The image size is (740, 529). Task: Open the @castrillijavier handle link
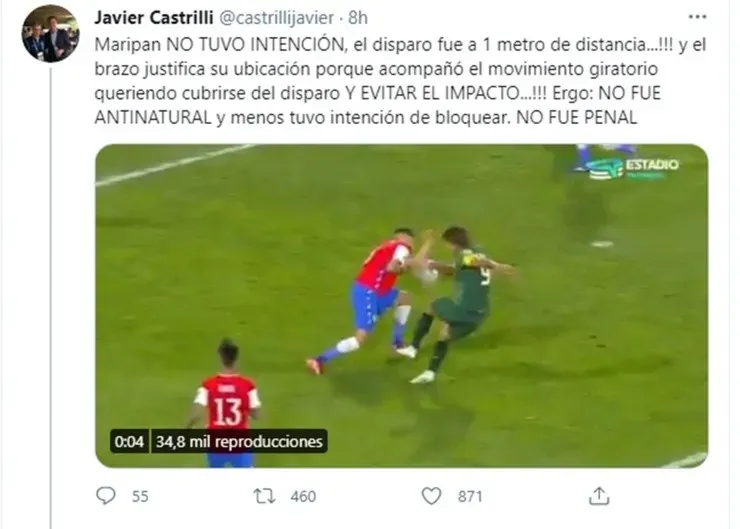click(277, 18)
